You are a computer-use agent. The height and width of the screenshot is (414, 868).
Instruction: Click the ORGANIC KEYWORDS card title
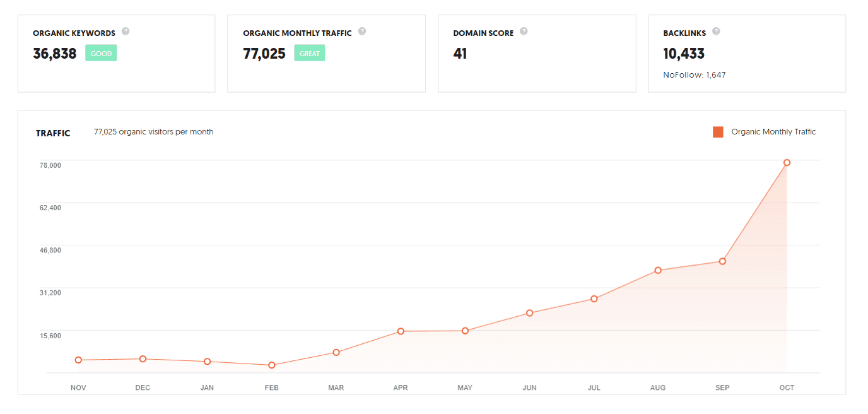(x=74, y=33)
